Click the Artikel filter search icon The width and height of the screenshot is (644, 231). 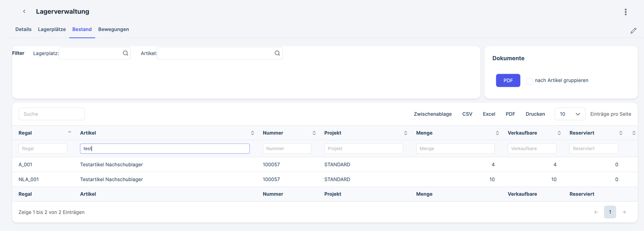[x=277, y=53]
